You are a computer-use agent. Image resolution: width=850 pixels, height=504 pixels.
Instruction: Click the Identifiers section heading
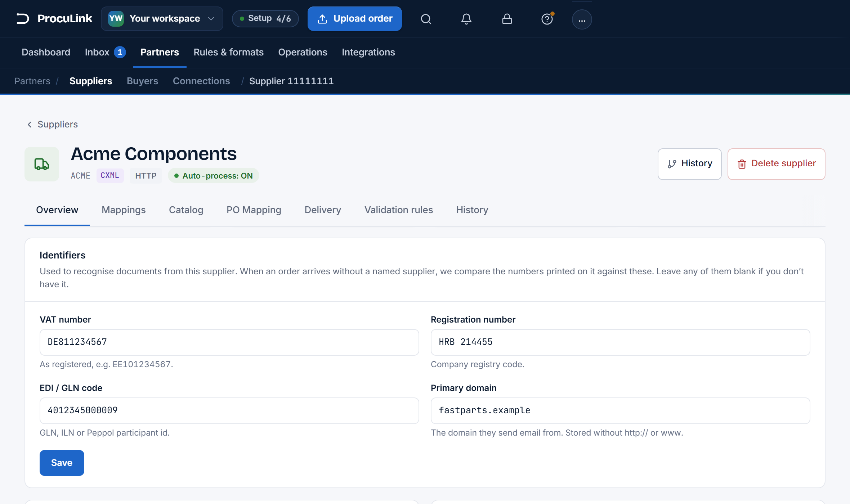point(63,255)
